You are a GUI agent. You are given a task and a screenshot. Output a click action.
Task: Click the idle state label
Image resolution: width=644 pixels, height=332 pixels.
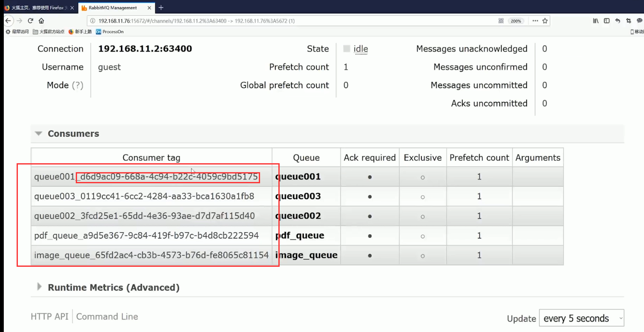[x=361, y=49]
